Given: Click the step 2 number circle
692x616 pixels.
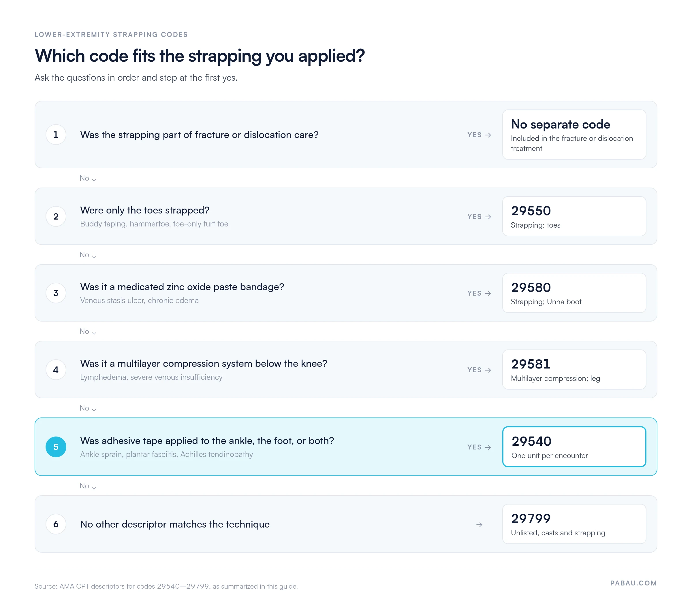Looking at the screenshot, I should click(x=56, y=217).
